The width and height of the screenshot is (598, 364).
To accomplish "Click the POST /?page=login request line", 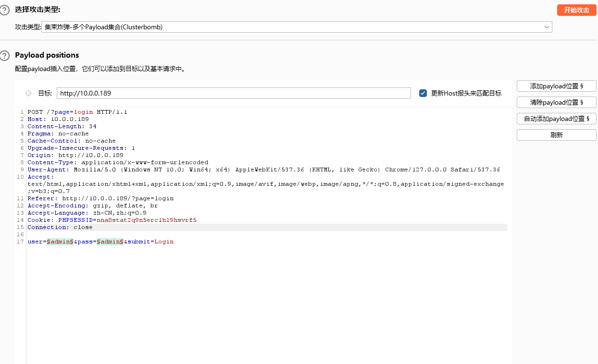I will click(x=77, y=112).
